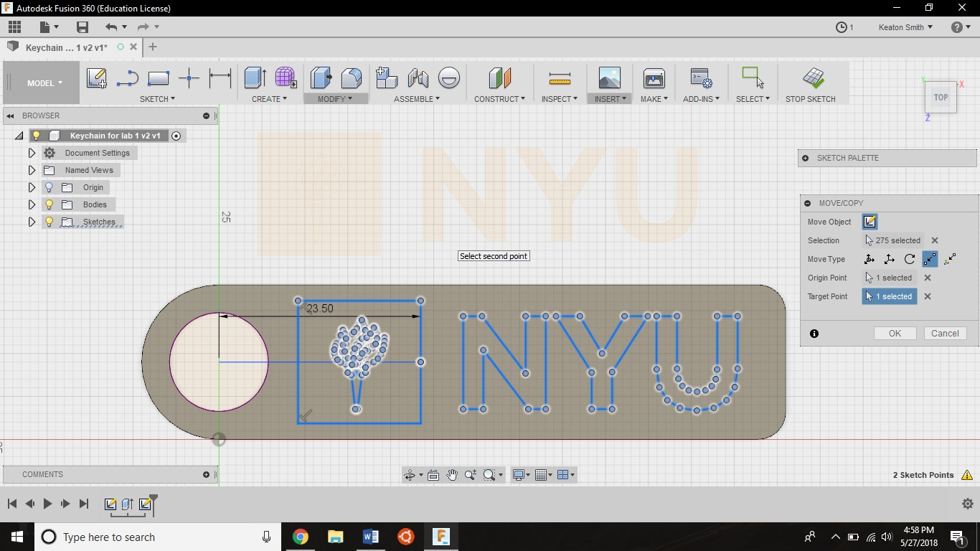Click the Look At icon in navigation bar

coord(433,475)
